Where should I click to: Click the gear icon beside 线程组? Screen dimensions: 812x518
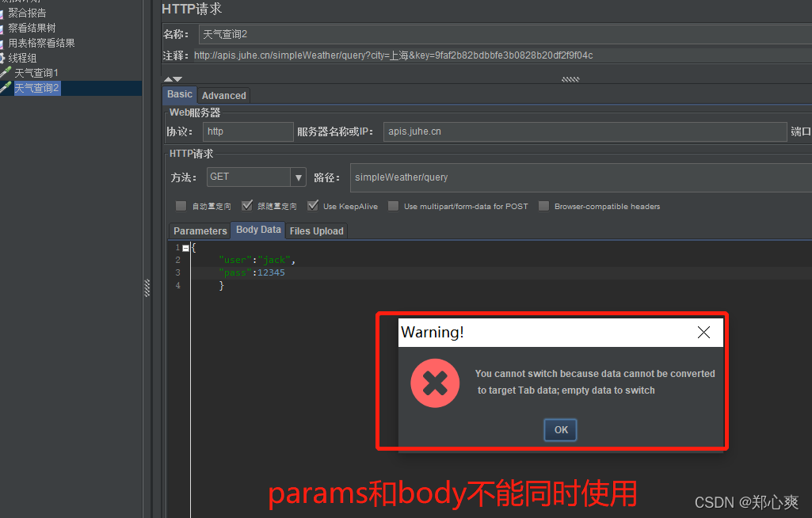2,58
